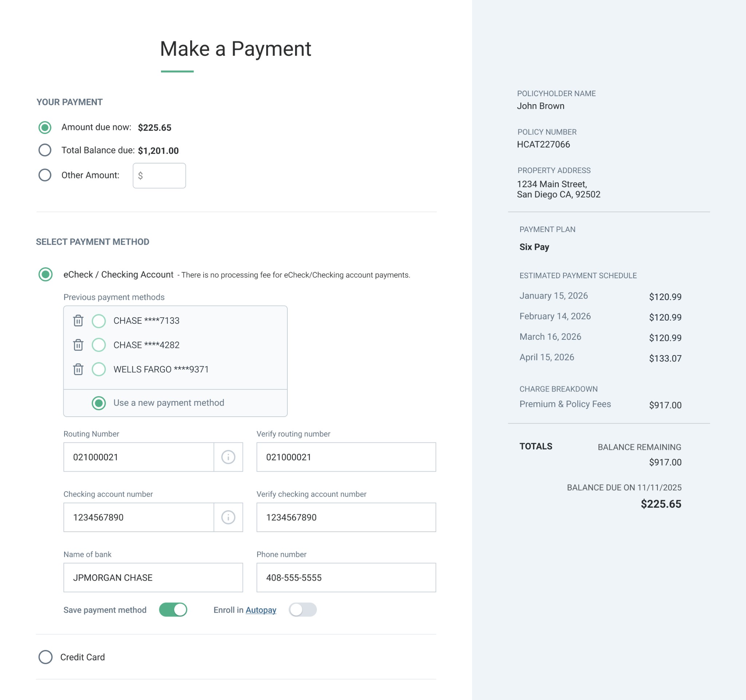Edit the Phone number field

346,578
